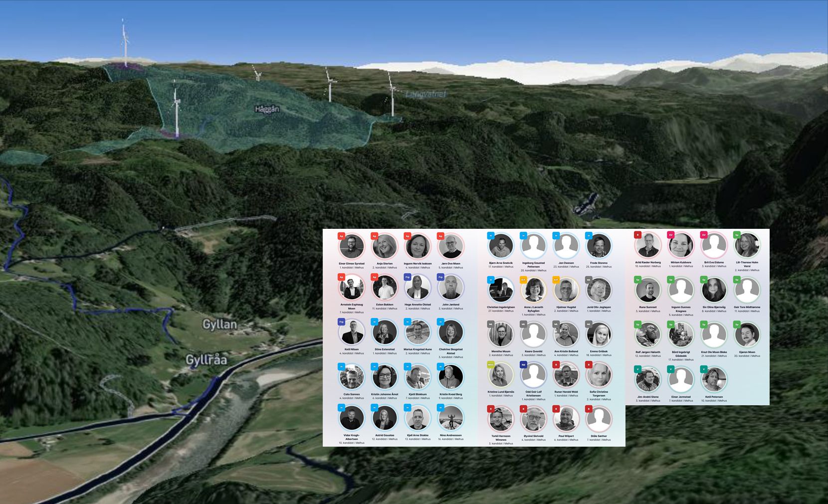Click the Gyllan place label on map
This screenshot has width=828, height=504.
pyautogui.click(x=219, y=325)
